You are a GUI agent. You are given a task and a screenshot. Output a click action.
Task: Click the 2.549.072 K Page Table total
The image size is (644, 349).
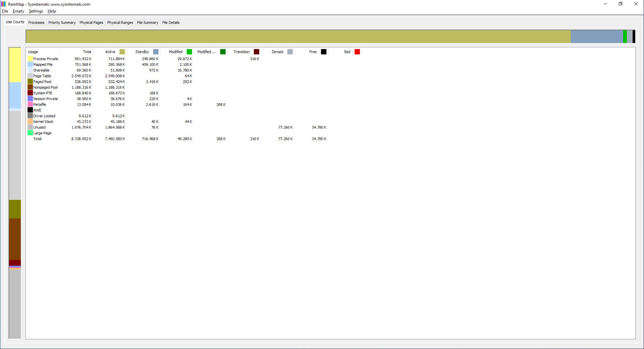tap(81, 76)
